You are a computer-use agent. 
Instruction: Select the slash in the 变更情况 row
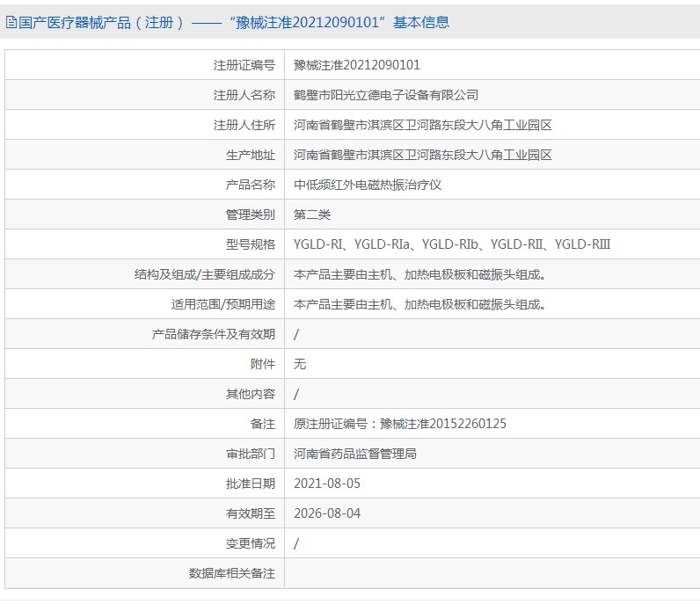(x=296, y=543)
